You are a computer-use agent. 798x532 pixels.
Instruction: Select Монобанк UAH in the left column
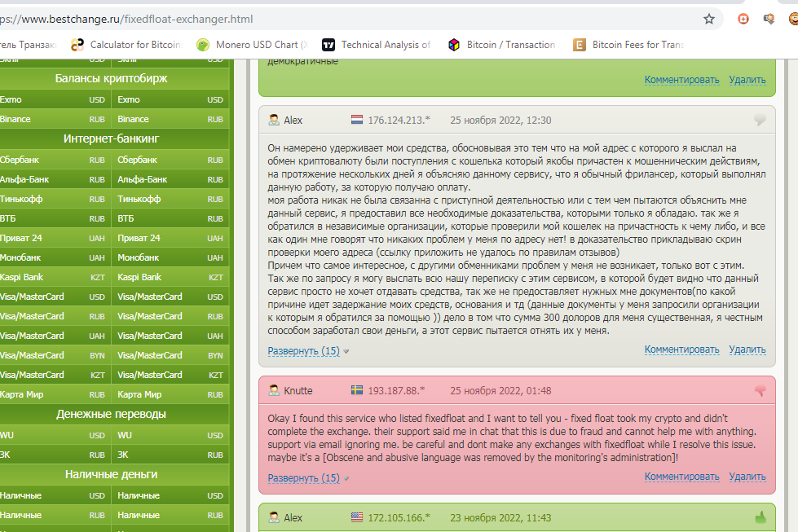55,258
